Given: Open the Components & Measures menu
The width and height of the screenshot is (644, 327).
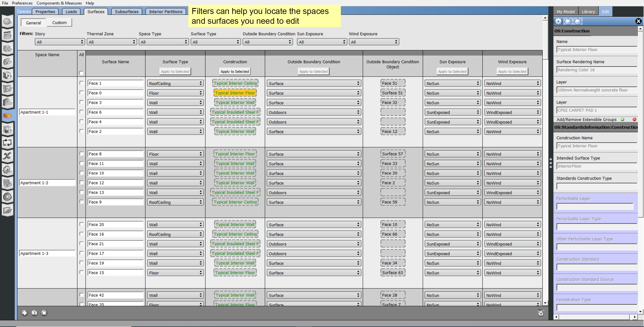Looking at the screenshot, I should (x=59, y=3).
